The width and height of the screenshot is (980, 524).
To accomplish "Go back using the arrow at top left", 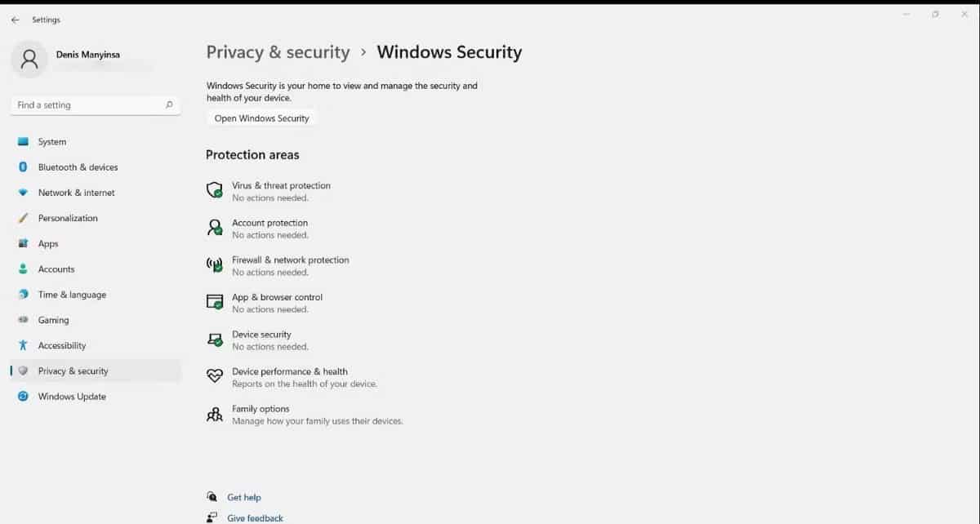I will (14, 19).
